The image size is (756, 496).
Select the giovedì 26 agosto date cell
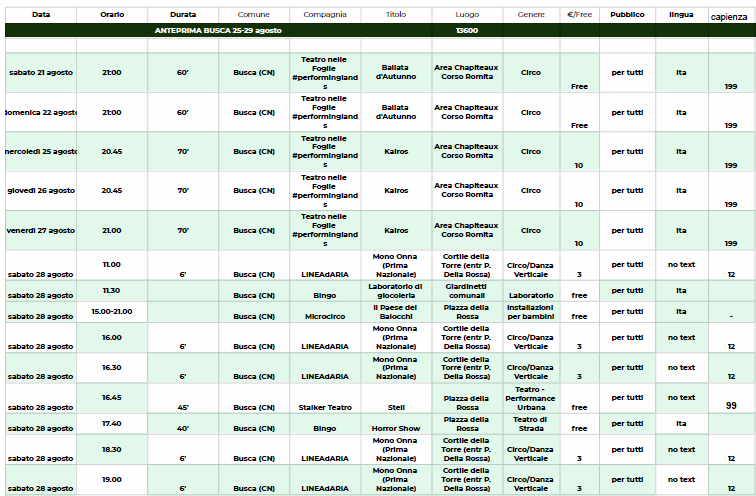click(41, 190)
